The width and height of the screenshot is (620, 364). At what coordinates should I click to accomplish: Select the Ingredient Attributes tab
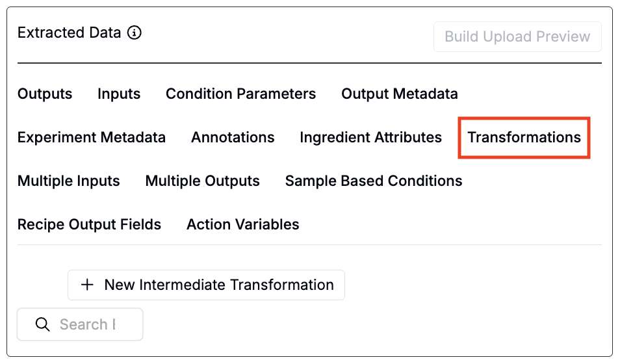370,138
